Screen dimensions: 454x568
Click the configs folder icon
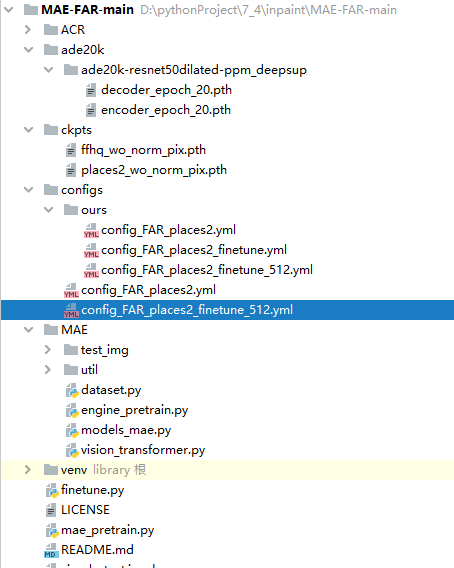51,189
